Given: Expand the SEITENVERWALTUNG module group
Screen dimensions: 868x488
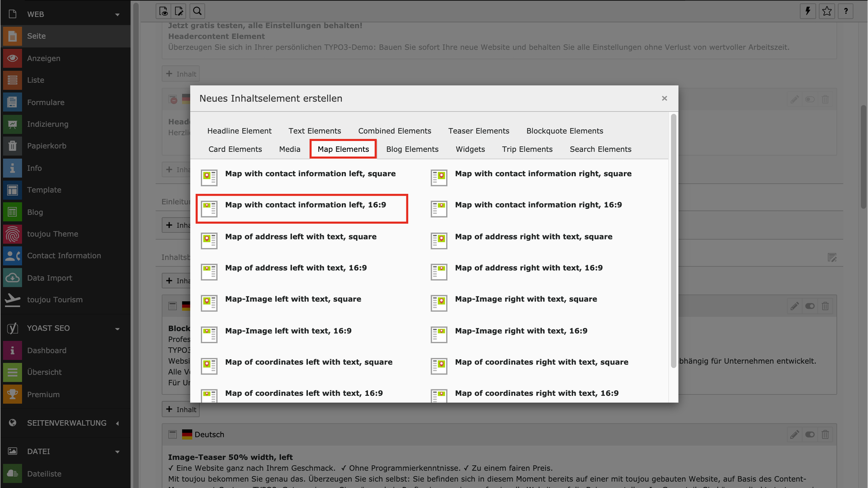Looking at the screenshot, I should click(x=118, y=423).
